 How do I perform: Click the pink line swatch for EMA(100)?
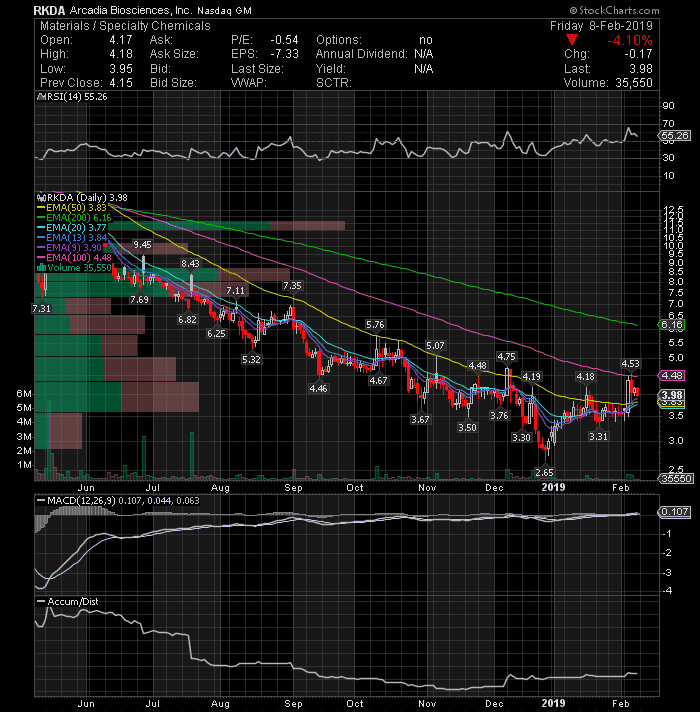tap(41, 257)
